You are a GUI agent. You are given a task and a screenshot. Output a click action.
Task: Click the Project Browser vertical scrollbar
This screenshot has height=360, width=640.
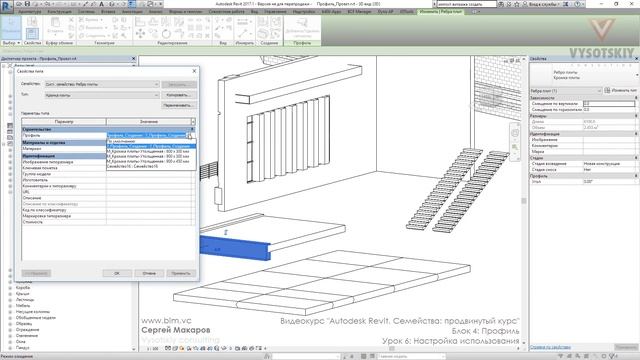pyautogui.click(x=133, y=208)
